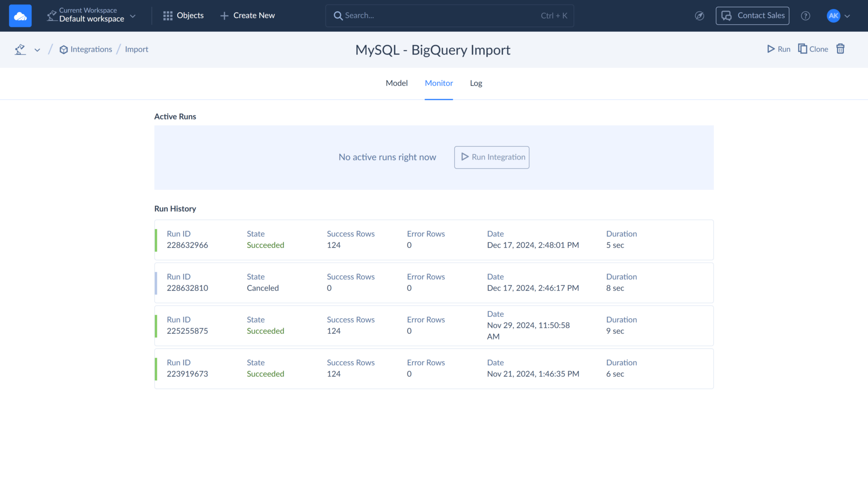Click the Run Integration button
This screenshot has height=488, width=868.
pyautogui.click(x=491, y=157)
